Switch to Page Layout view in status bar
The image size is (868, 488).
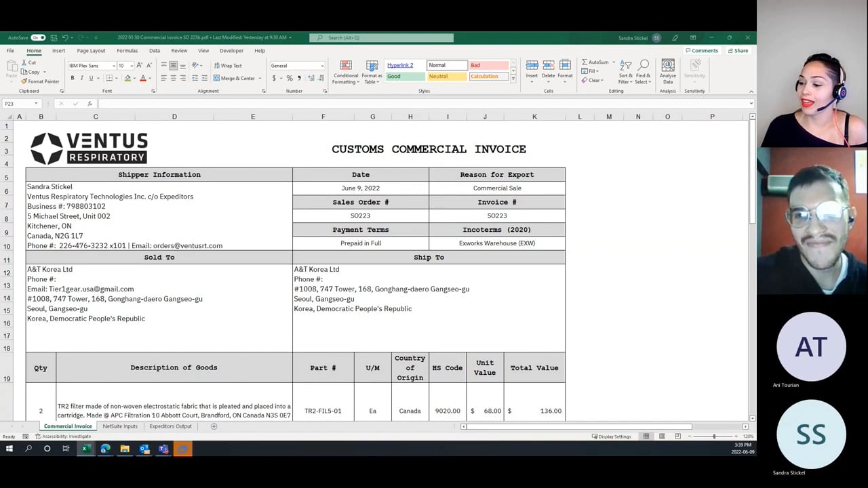coord(662,436)
